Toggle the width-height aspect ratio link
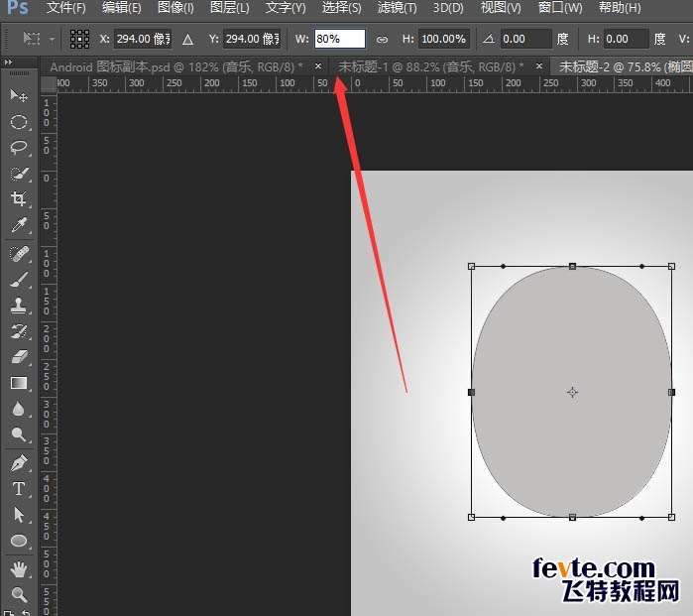The width and height of the screenshot is (693, 616). point(382,40)
